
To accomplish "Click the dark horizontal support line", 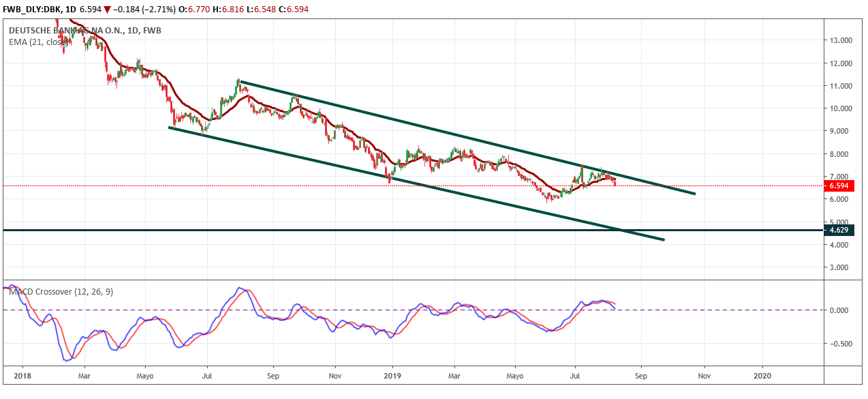I will [x=273, y=231].
